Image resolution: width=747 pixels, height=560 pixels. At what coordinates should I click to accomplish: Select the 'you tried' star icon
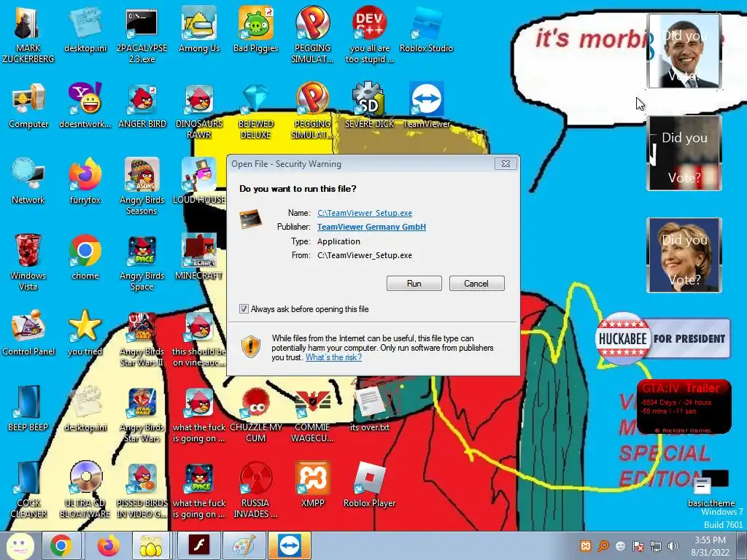click(85, 332)
